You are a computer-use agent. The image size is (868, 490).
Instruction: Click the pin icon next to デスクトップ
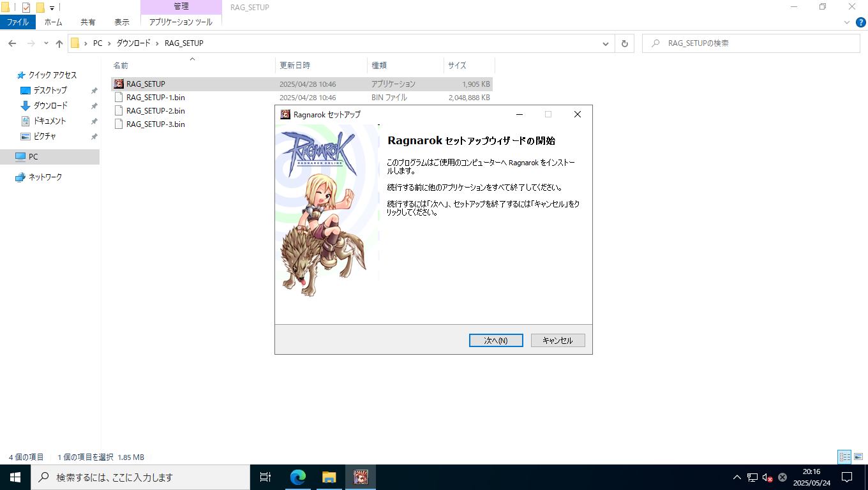click(94, 91)
